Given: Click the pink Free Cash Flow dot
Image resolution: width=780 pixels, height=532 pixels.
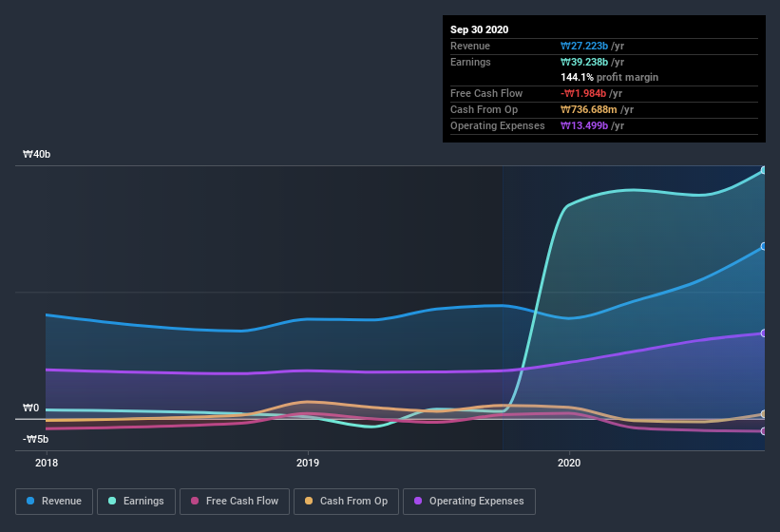Looking at the screenshot, I should pos(195,501).
